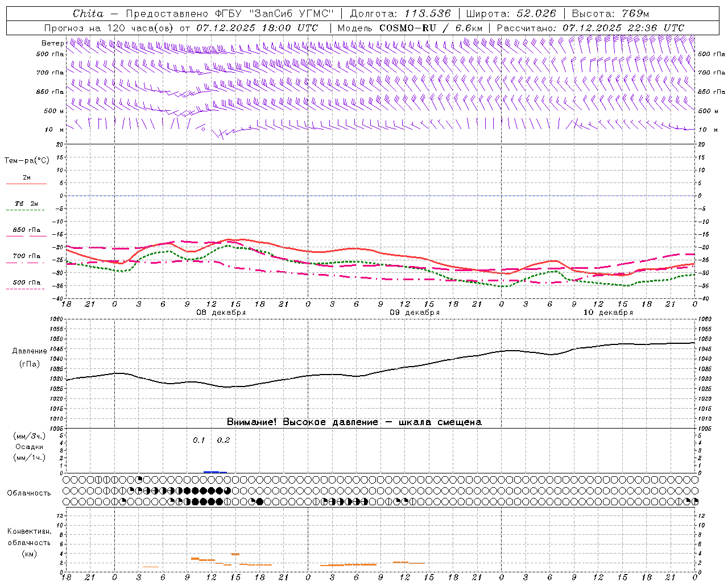Image resolution: width=728 pixels, height=582 pixels.
Task: Select the forecast start time 07.12.2025 18:00 UTC
Action: [x=257, y=28]
